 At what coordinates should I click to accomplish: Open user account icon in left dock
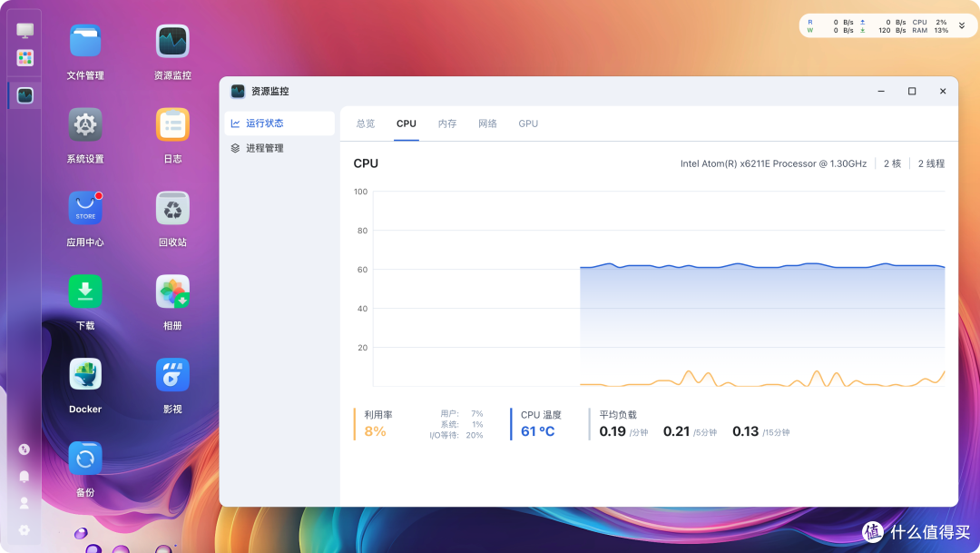pyautogui.click(x=24, y=503)
